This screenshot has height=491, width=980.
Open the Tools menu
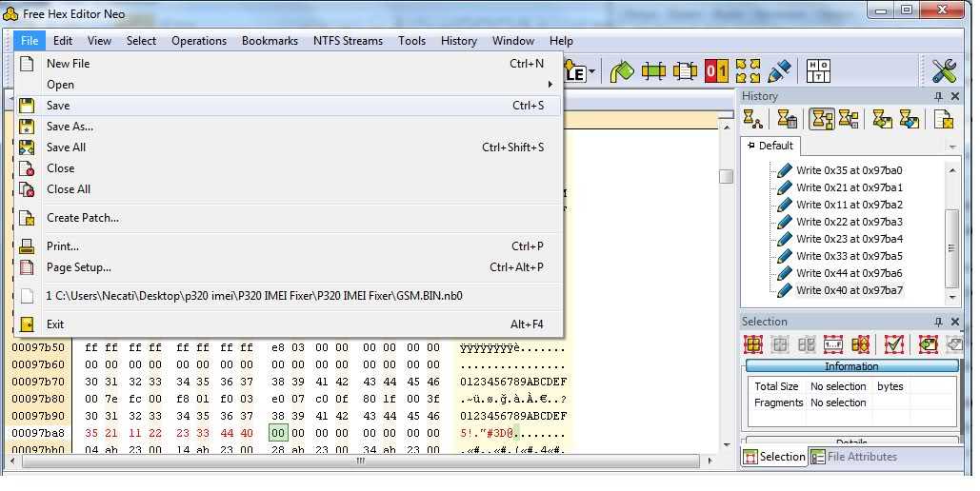(x=411, y=41)
